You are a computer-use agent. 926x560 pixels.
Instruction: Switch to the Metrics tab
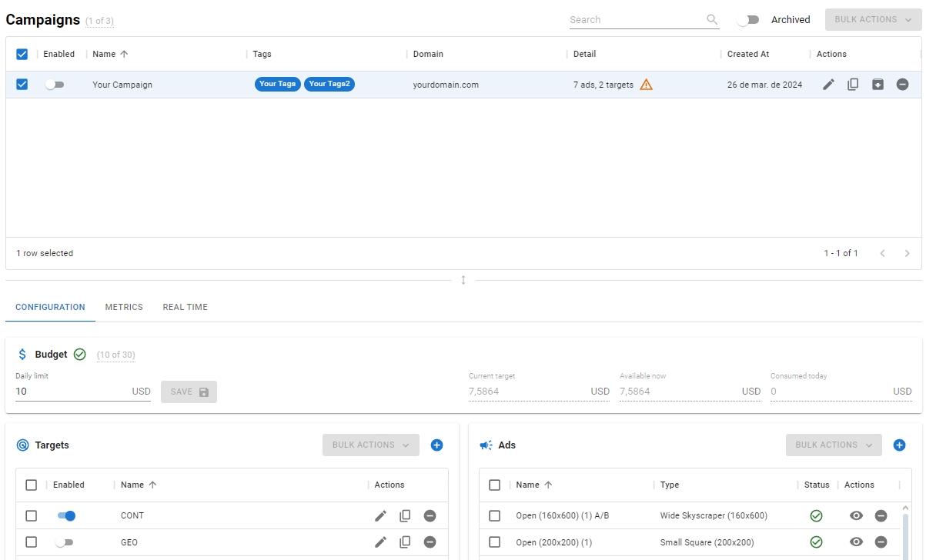pos(124,307)
